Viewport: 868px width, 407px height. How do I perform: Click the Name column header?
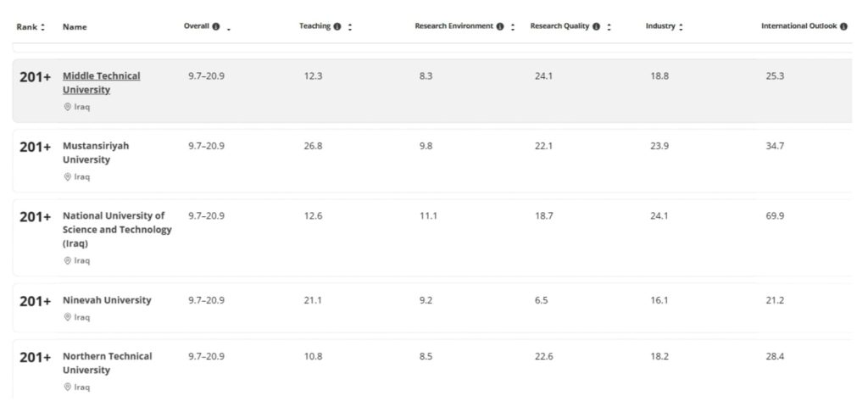[75, 27]
